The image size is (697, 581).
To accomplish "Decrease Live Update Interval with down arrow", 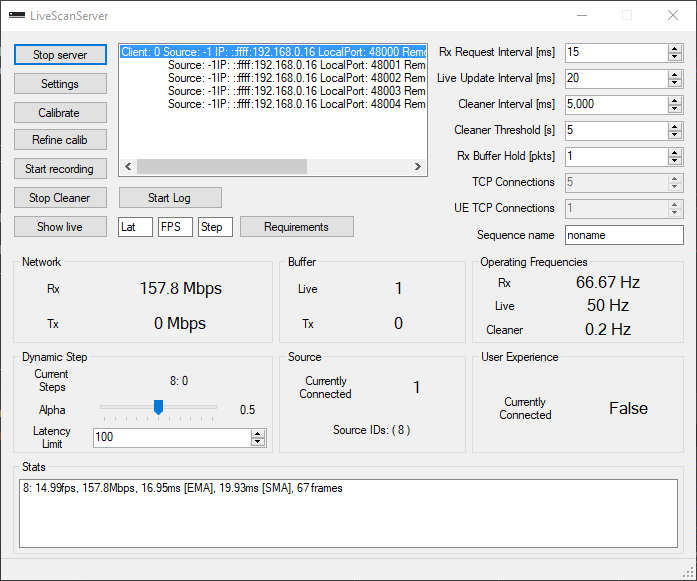I will click(676, 82).
